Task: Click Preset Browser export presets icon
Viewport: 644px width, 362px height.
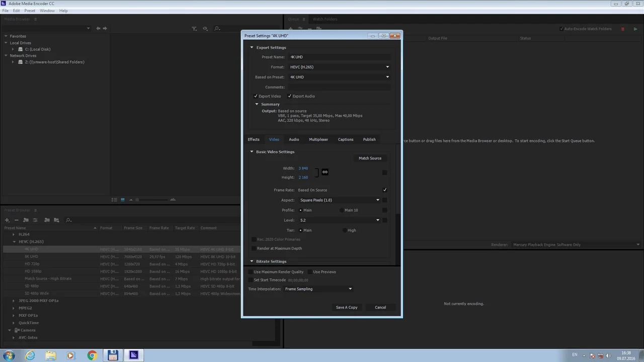Action: click(x=56, y=220)
